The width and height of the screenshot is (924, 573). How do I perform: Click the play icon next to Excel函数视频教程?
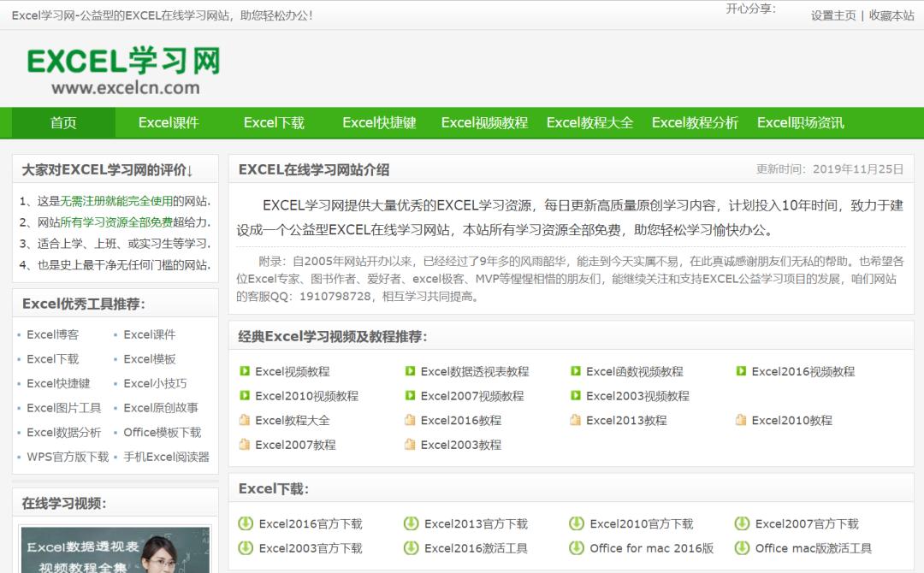point(575,371)
